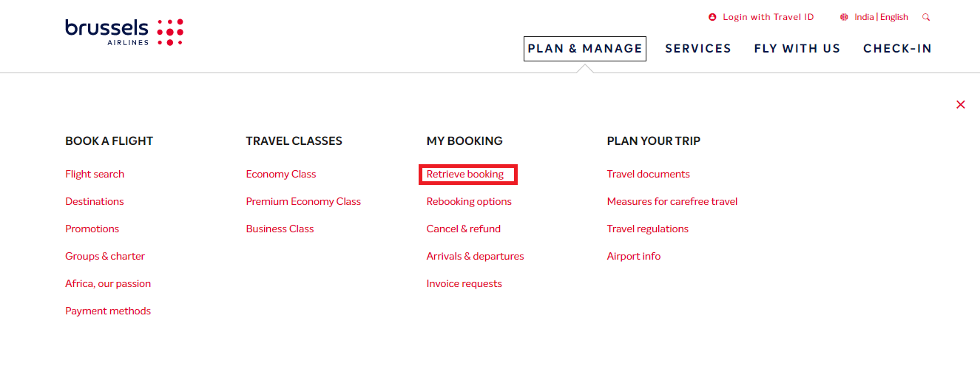
Task: Select the Login with Travel ID link
Action: pos(768,17)
